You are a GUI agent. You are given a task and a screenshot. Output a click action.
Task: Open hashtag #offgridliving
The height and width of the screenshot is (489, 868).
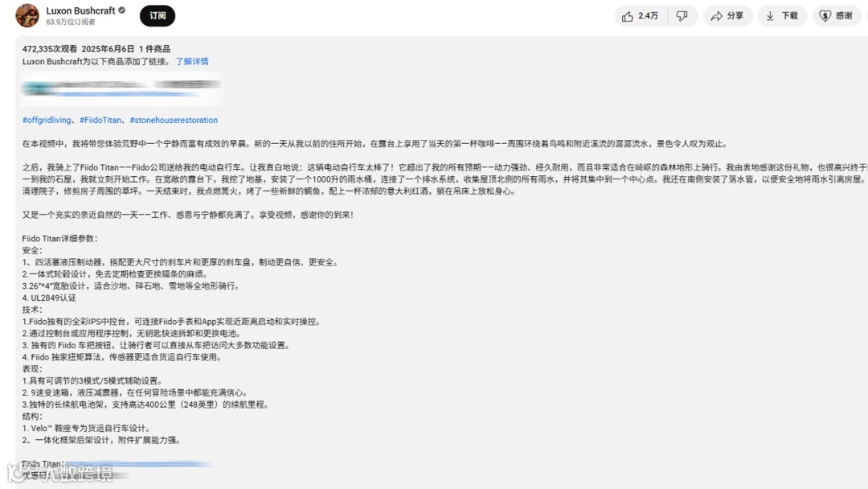coord(47,120)
